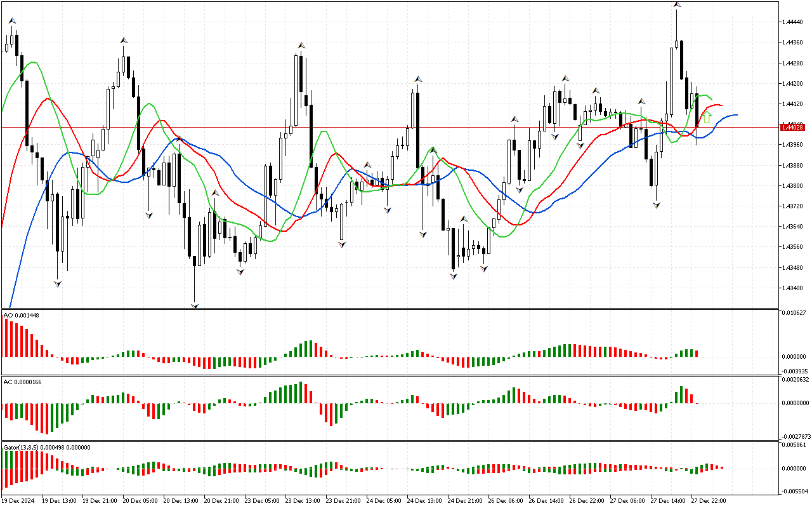Image resolution: width=812 pixels, height=508 pixels.
Task: Click the 1.43400 price scale label
Action: (x=793, y=288)
